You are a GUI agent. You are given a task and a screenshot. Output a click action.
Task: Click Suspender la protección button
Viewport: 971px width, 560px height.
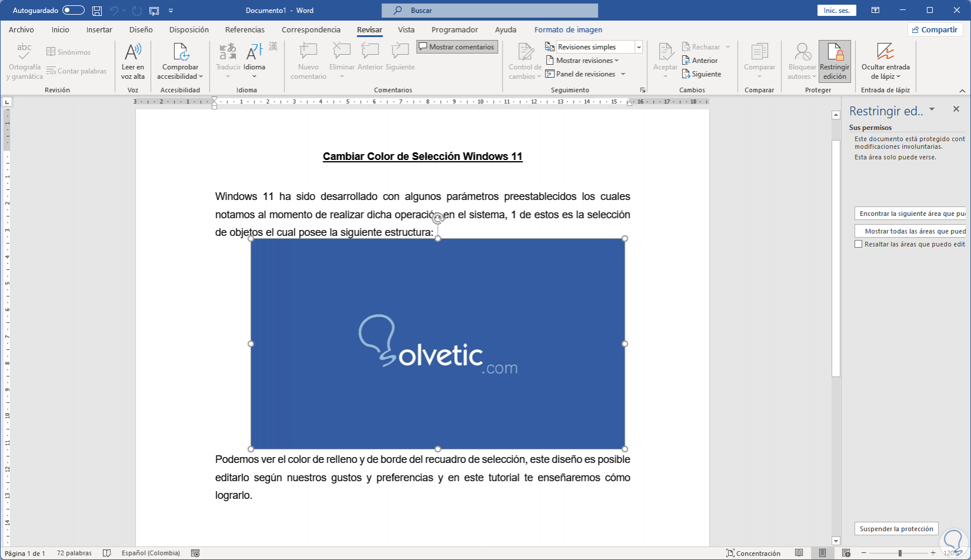(x=896, y=529)
